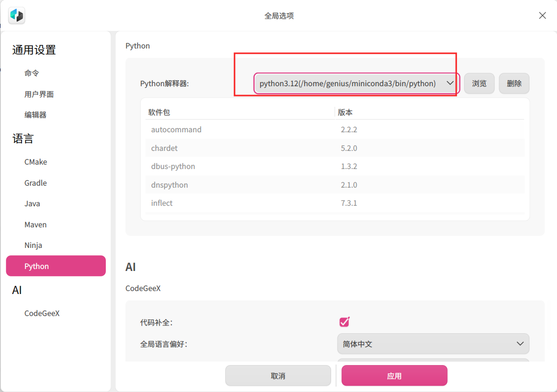Click the 浏览 browse button
This screenshot has width=557, height=392.
click(x=479, y=83)
